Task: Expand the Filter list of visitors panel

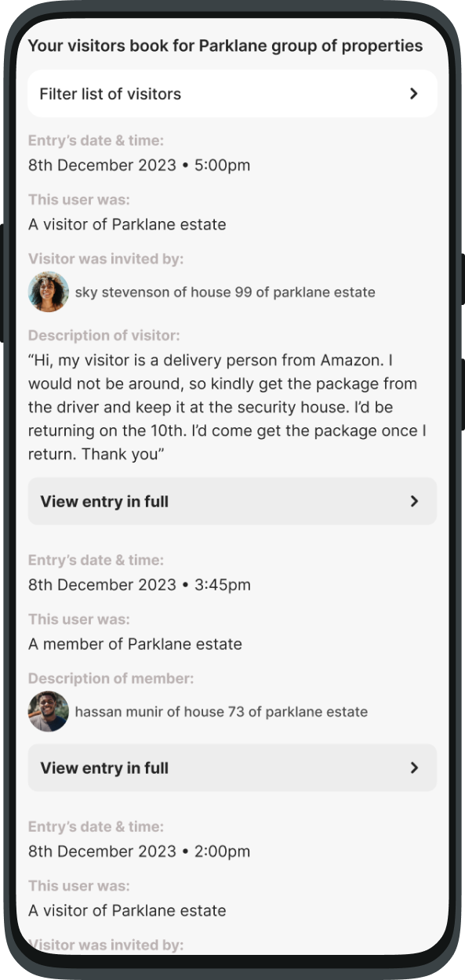Action: (232, 93)
